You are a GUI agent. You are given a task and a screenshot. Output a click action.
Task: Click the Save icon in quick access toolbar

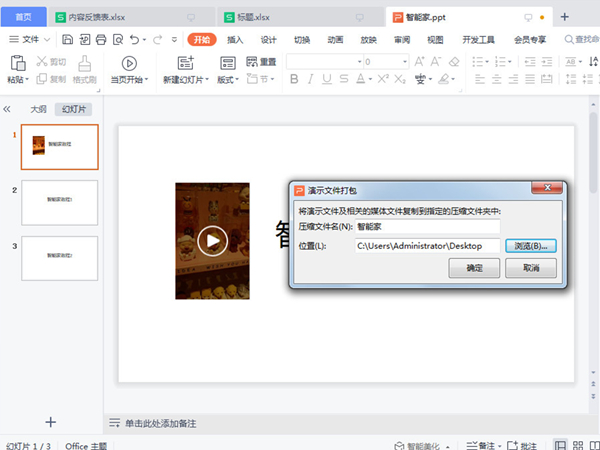[67, 39]
